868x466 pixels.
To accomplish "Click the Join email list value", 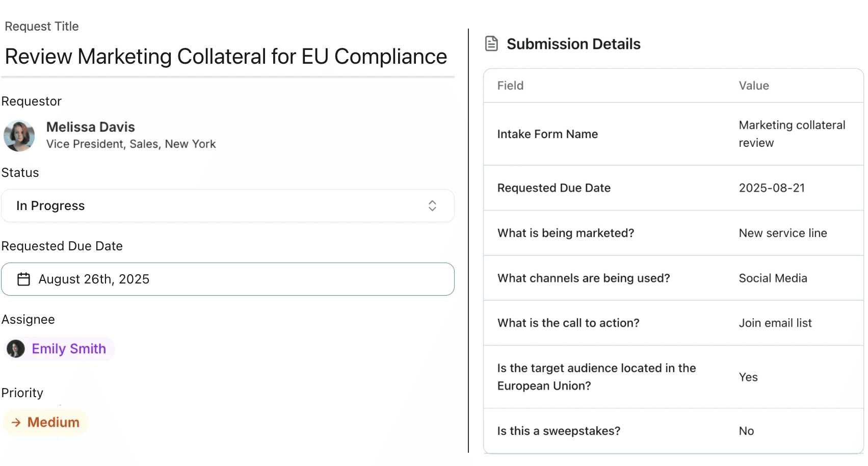I will pos(775,323).
